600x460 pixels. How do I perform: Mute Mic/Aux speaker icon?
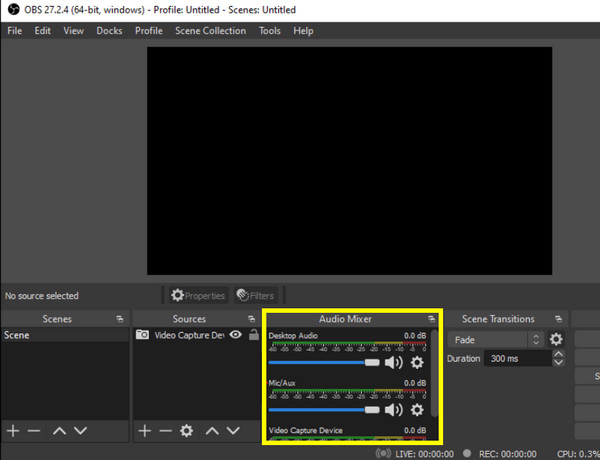click(x=394, y=410)
